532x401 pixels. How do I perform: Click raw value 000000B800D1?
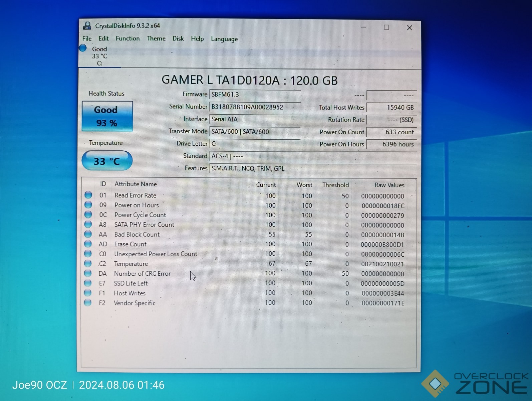click(x=382, y=245)
